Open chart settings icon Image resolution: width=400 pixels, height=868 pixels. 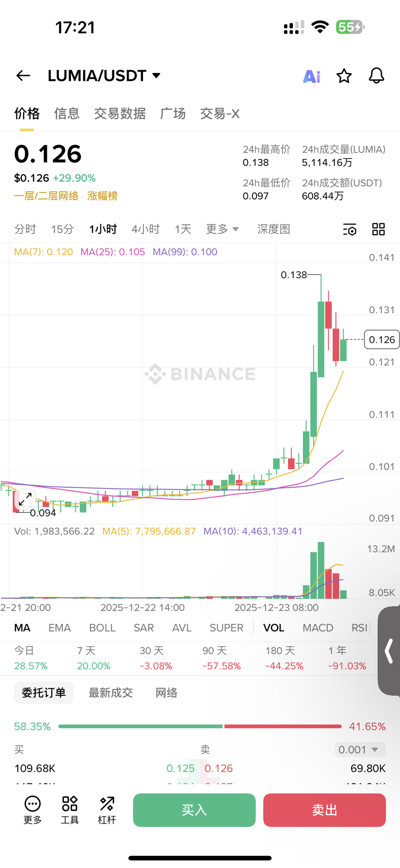point(349,229)
